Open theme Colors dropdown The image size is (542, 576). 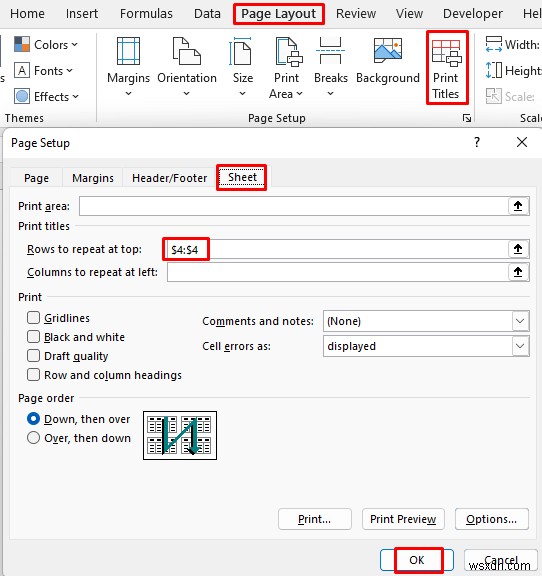(46, 45)
